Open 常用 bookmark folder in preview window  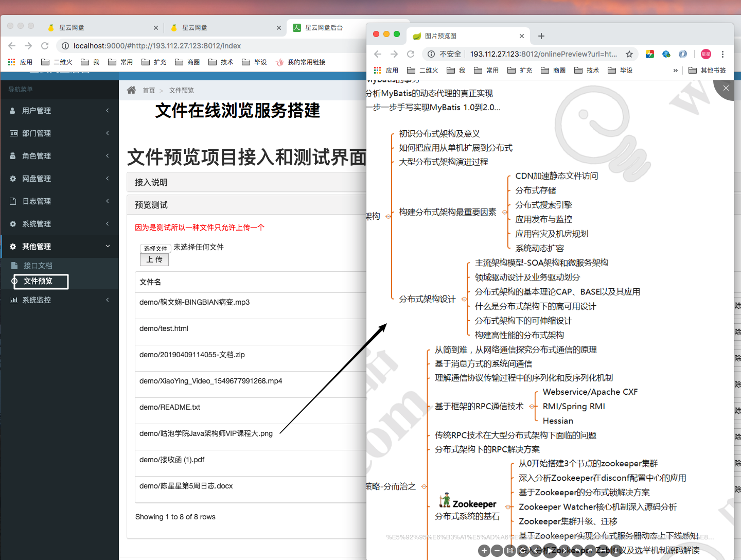click(x=486, y=71)
